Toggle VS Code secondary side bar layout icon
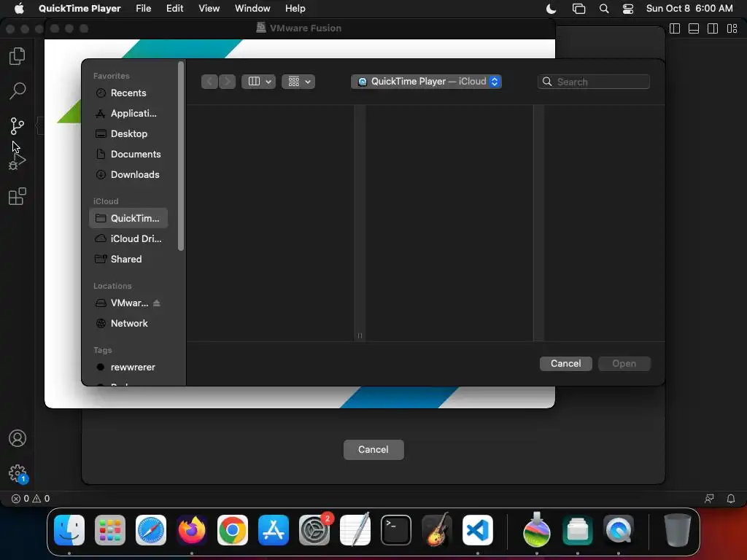The width and height of the screenshot is (747, 560). point(713,28)
